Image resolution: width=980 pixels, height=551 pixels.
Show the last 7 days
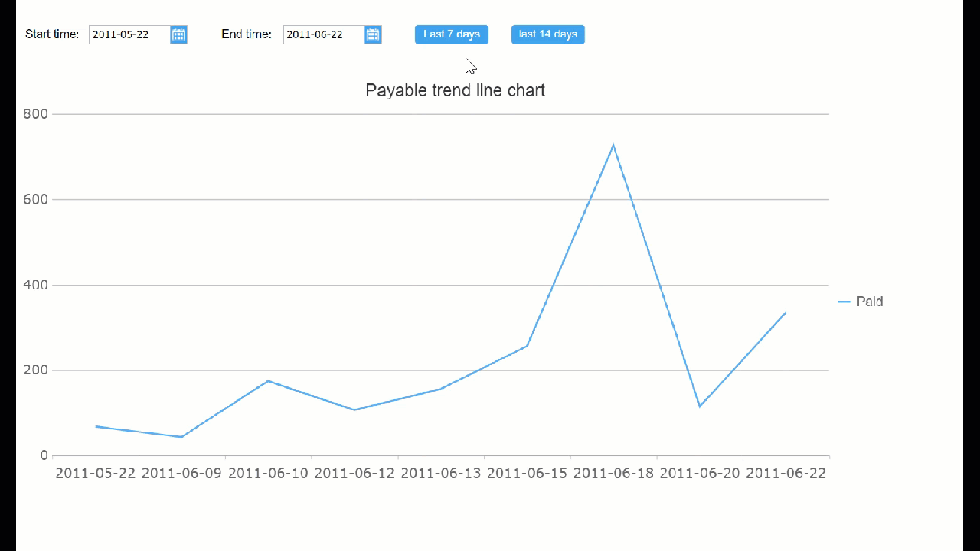452,34
